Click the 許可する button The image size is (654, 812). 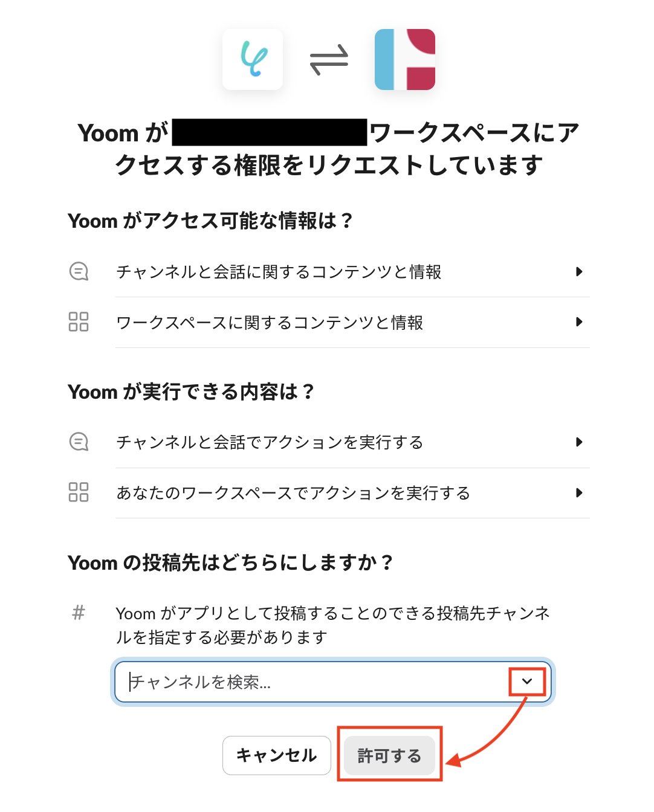click(389, 755)
